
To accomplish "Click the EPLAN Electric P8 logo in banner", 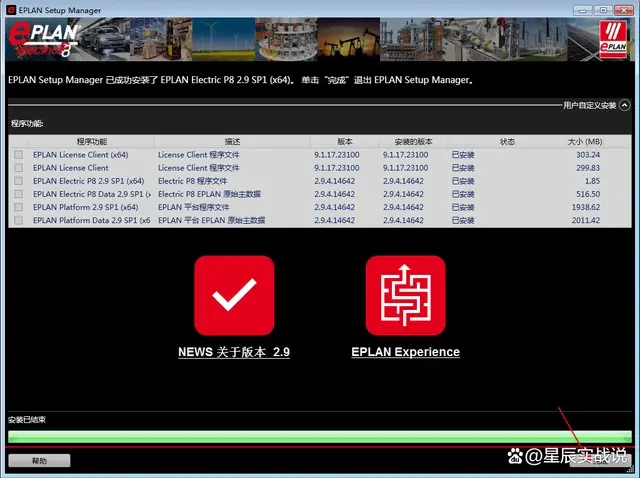I will [44, 40].
